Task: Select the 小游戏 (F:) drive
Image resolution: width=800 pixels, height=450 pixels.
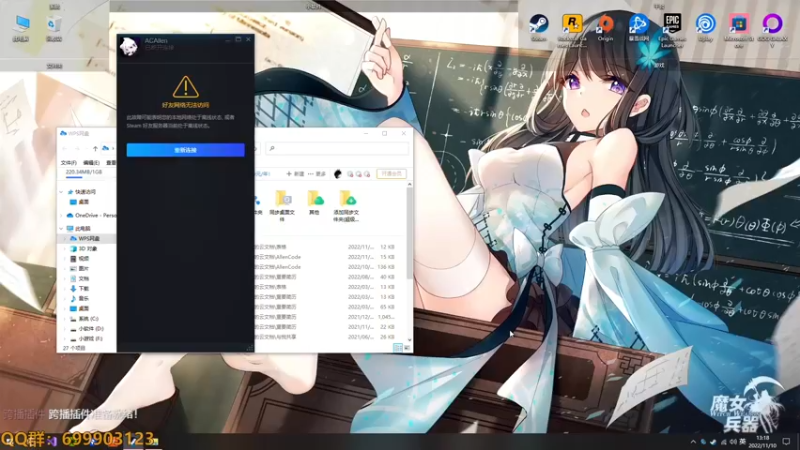Action: pyautogui.click(x=87, y=338)
